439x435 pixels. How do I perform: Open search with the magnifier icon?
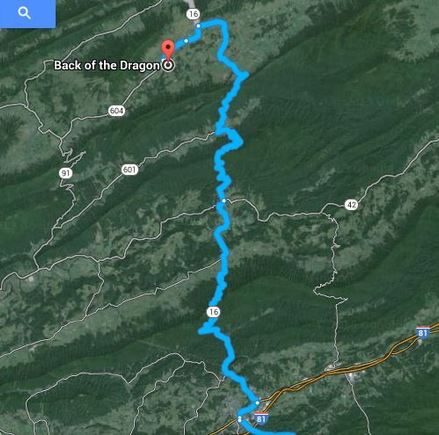24,13
